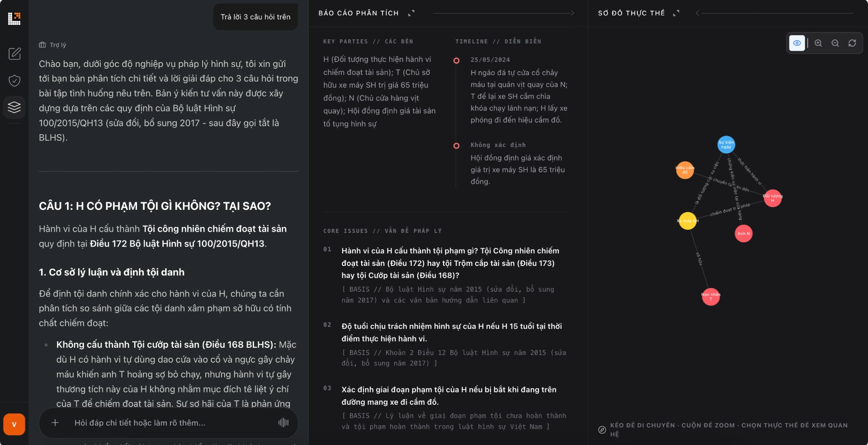Viewport: 868px width, 445px height.
Task: Click the 25/05/2024 timeline marker
Action: (456, 60)
